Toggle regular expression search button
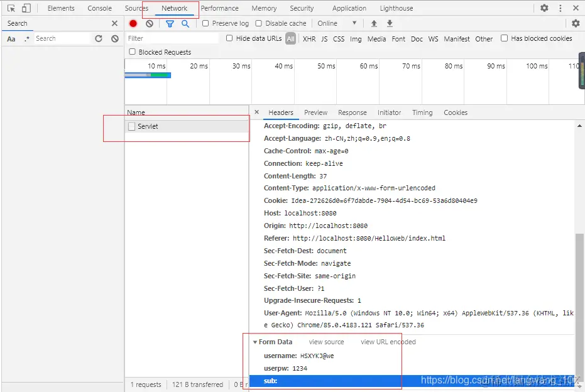Viewport: 585px width, 392px height. pyautogui.click(x=27, y=39)
